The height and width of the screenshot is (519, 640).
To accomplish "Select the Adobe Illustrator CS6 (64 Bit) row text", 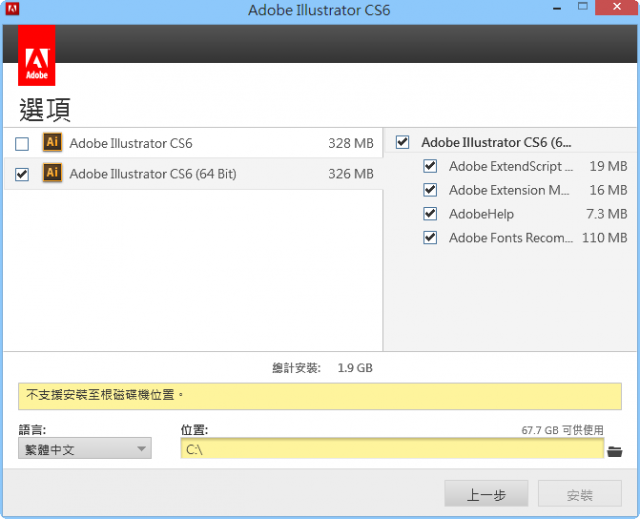I will (153, 174).
